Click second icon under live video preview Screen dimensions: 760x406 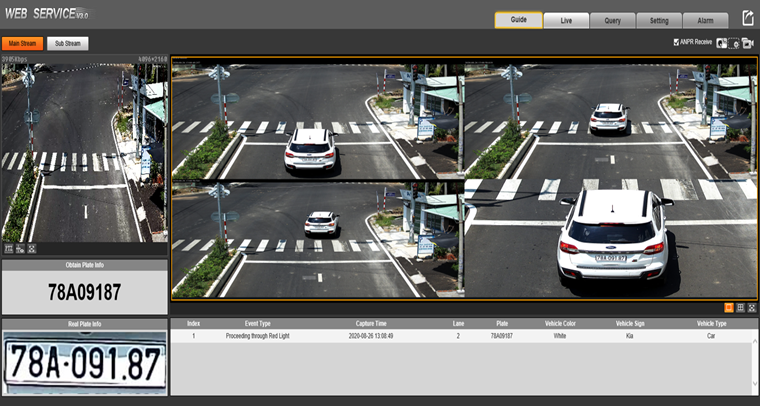[x=20, y=248]
